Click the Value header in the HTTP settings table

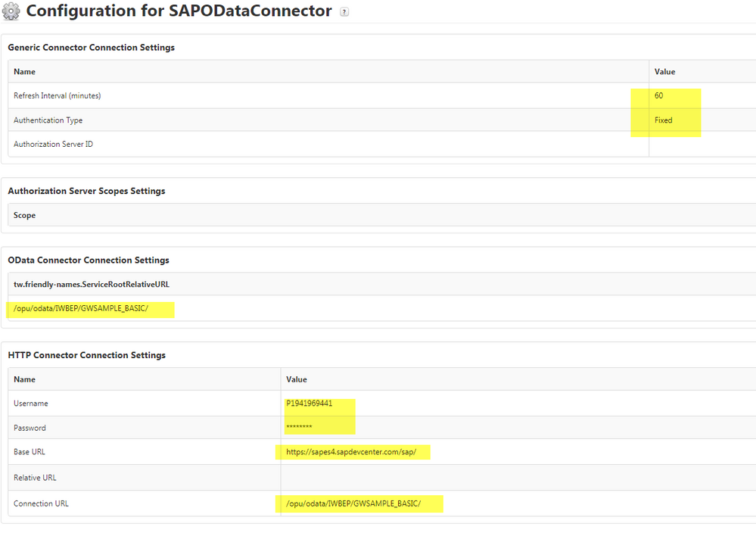point(297,379)
